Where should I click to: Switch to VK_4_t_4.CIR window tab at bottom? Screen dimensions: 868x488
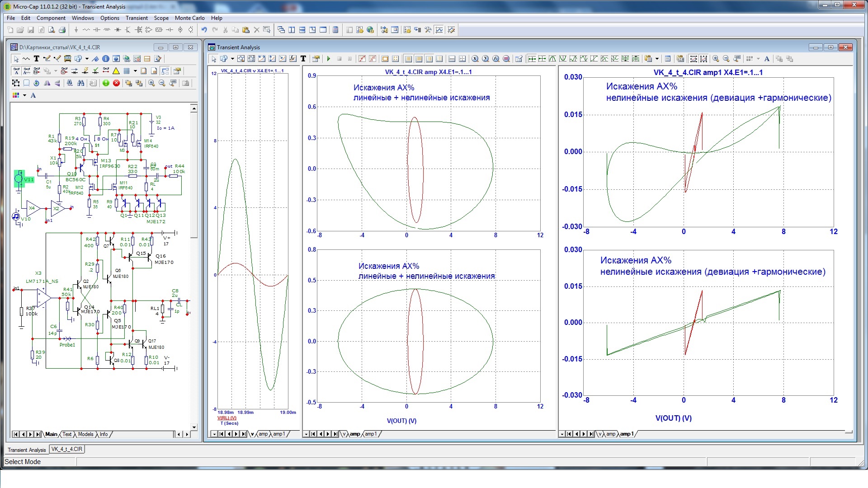tap(67, 449)
